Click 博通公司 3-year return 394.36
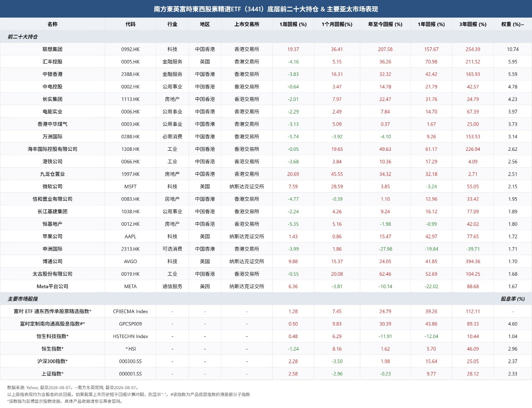Image resolution: width=532 pixels, height=408 pixels. [x=473, y=261]
